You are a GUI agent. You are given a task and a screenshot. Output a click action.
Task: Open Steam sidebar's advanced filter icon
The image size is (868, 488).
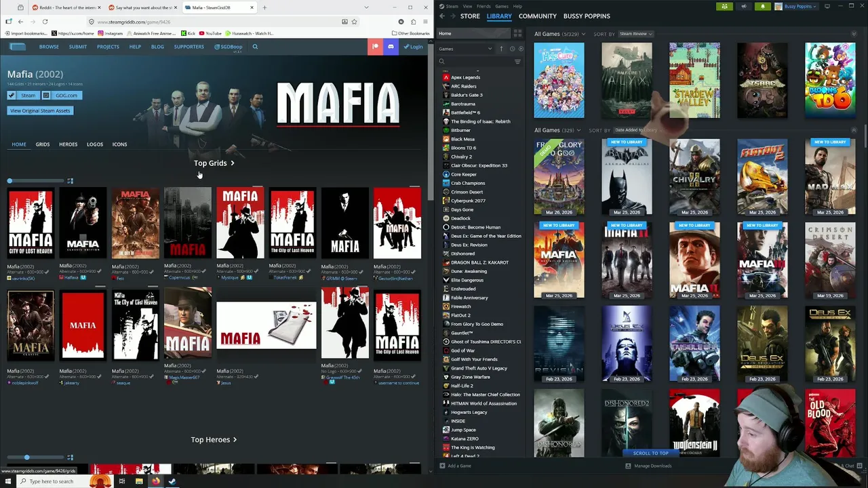coord(517,62)
